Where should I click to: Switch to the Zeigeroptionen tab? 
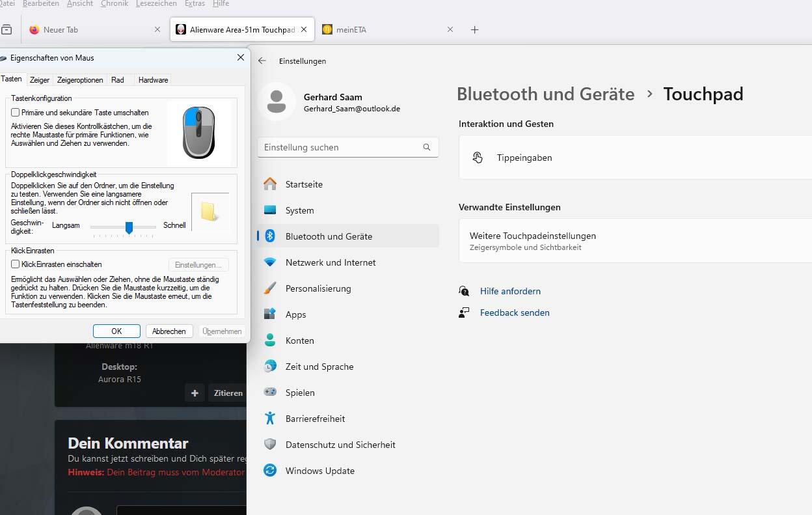(80, 80)
